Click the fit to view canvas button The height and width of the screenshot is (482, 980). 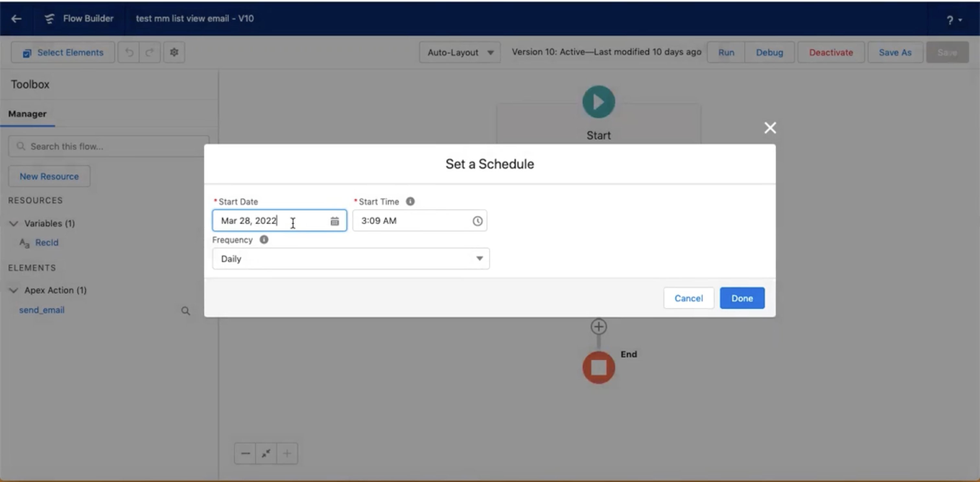(x=266, y=453)
